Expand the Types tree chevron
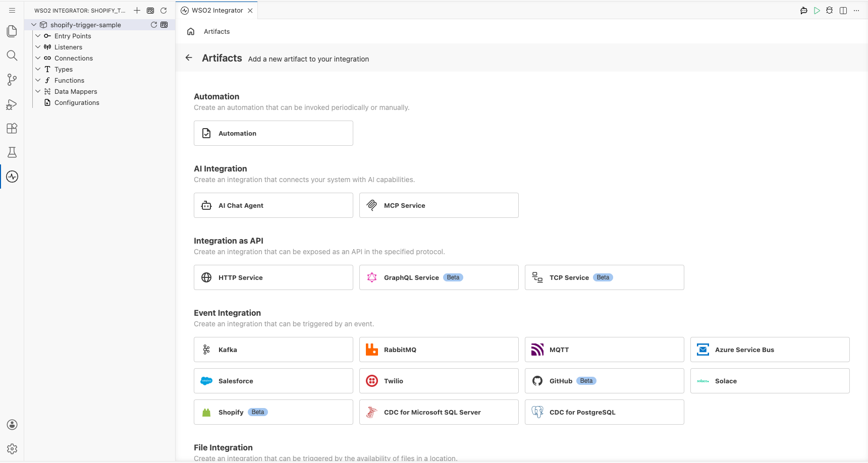Image resolution: width=868 pixels, height=463 pixels. point(38,69)
